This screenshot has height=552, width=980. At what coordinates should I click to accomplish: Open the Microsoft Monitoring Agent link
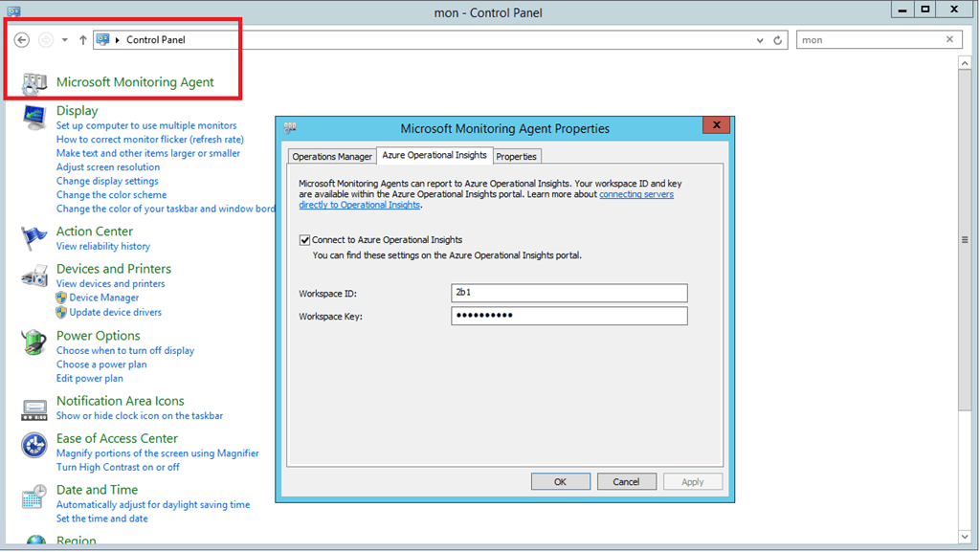pyautogui.click(x=135, y=82)
